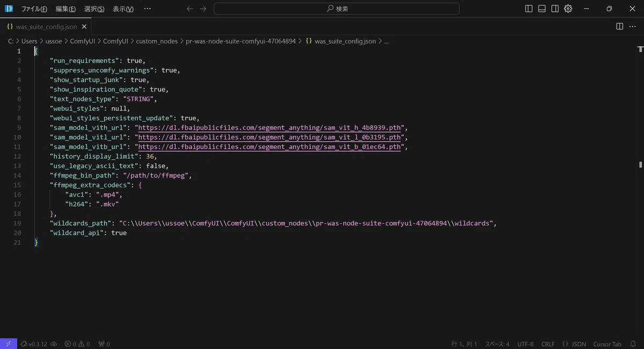Image resolution: width=644 pixels, height=349 pixels.
Task: Open the 選択(S) menu
Action: 94,9
